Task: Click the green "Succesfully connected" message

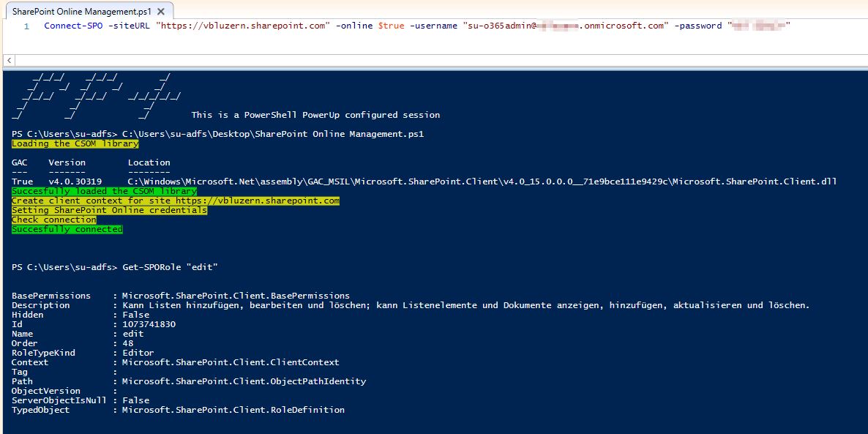Action: (x=67, y=229)
